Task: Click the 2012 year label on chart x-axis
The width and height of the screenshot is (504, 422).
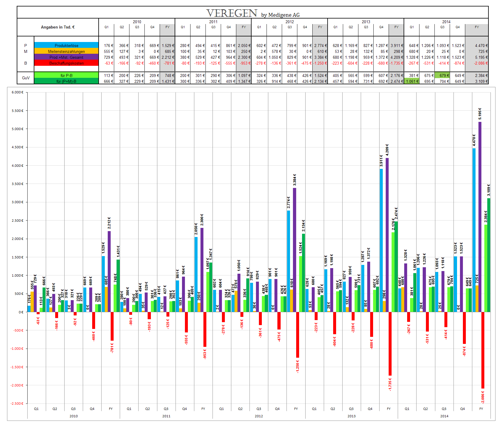Action: tap(259, 416)
